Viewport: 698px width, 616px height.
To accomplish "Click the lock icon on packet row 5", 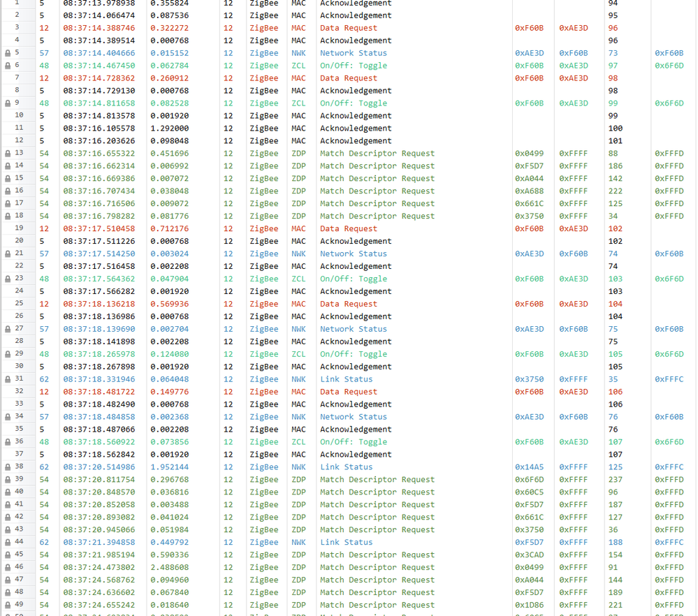I will click(x=8, y=53).
